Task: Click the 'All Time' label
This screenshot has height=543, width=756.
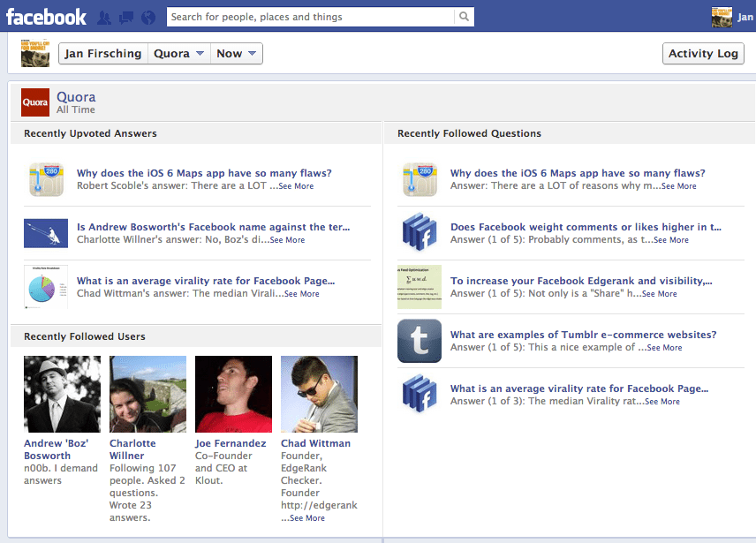Action: point(76,109)
